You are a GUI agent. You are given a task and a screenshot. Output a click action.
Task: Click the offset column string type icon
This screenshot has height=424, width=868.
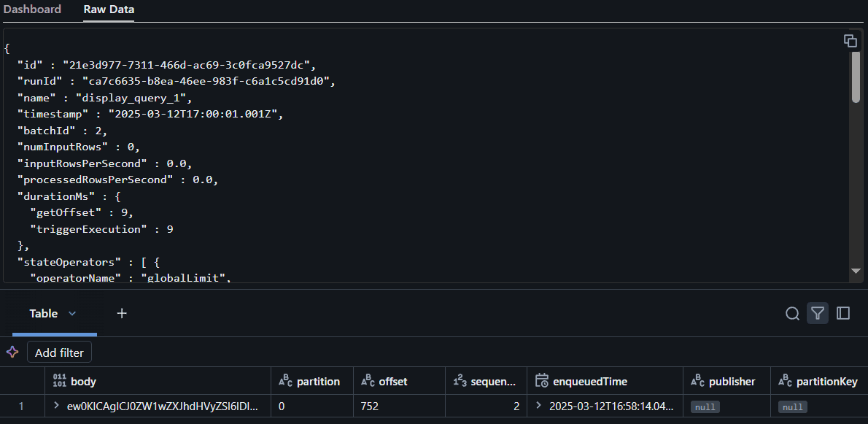(x=368, y=382)
